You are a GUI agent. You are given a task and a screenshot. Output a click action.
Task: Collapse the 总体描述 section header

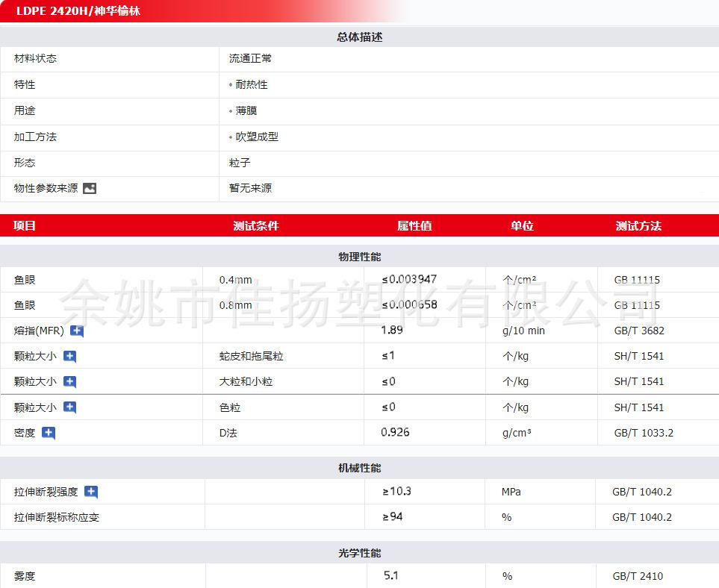point(359,37)
